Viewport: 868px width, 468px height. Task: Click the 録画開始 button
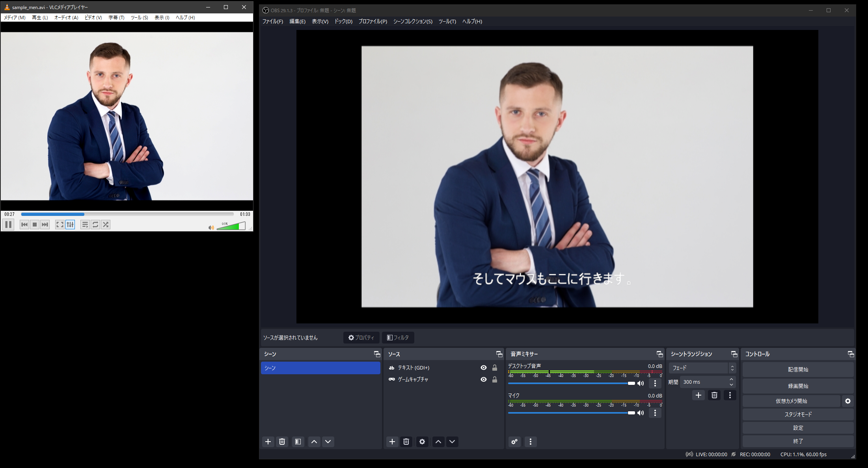[x=798, y=386]
